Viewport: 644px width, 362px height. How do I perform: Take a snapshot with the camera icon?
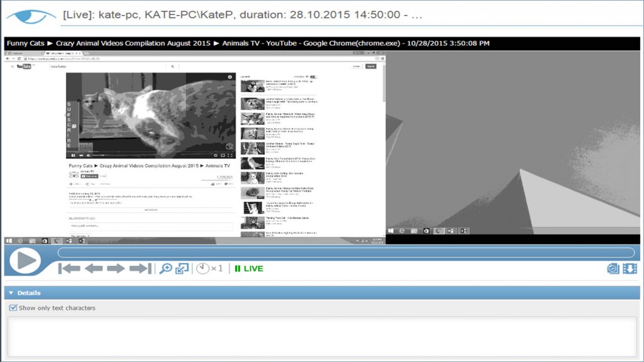click(613, 268)
